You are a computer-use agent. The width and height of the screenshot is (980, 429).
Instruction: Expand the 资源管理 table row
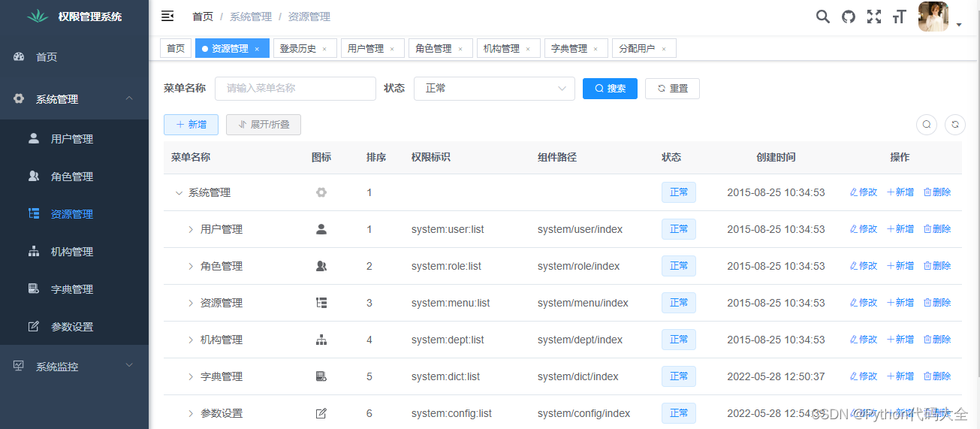(x=191, y=304)
